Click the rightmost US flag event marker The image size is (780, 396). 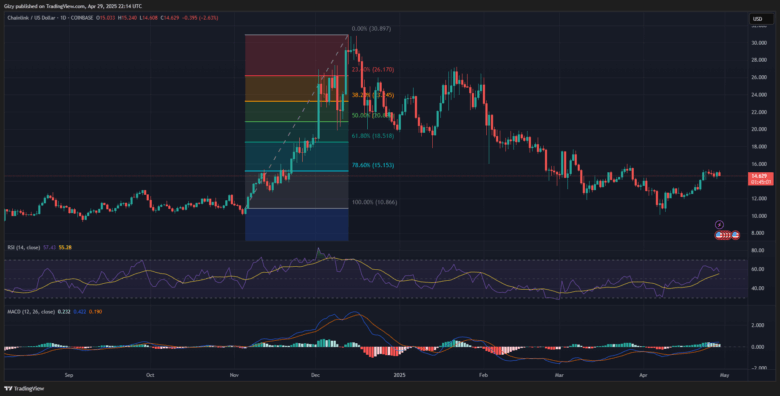[735, 235]
